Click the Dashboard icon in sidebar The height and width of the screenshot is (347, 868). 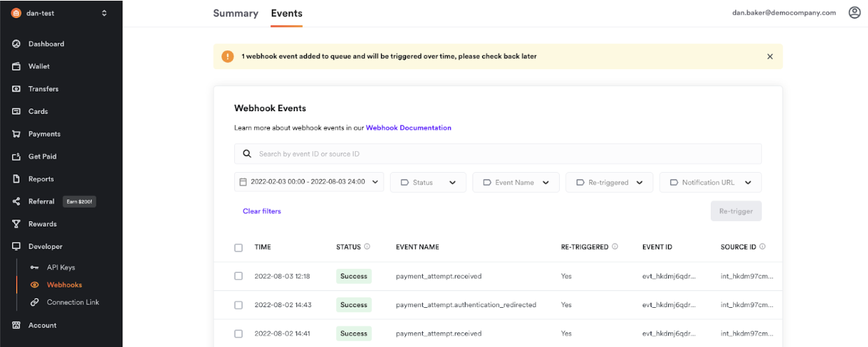point(16,44)
